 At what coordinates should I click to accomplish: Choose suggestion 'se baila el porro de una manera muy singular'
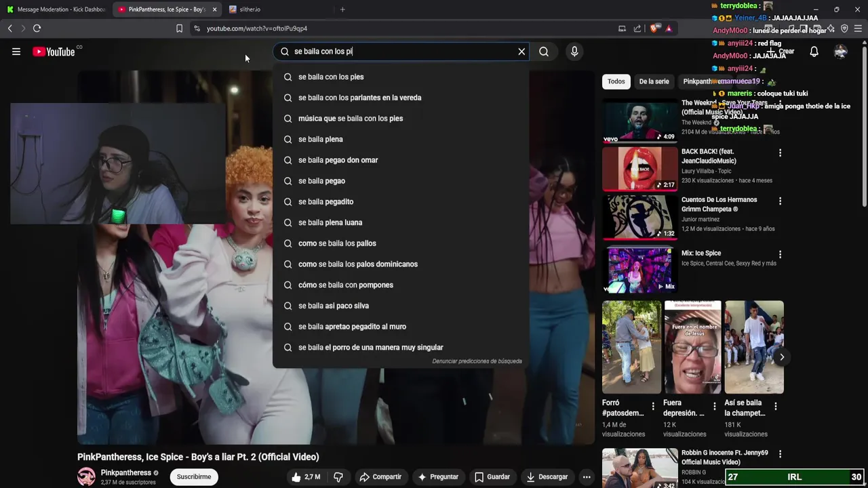coord(400,348)
